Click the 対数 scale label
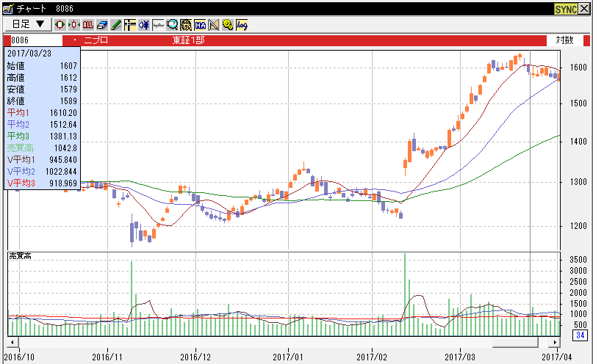The height and width of the screenshot is (364, 593). click(564, 40)
